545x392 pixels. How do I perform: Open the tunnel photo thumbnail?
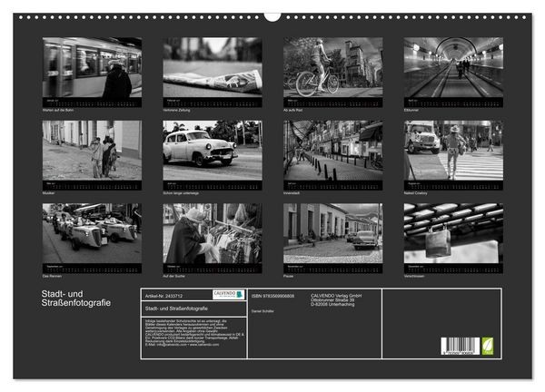(x=453, y=67)
